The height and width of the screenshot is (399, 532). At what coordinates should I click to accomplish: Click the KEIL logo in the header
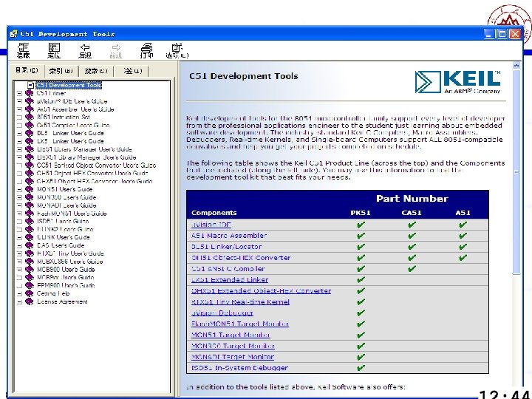pyautogui.click(x=457, y=82)
